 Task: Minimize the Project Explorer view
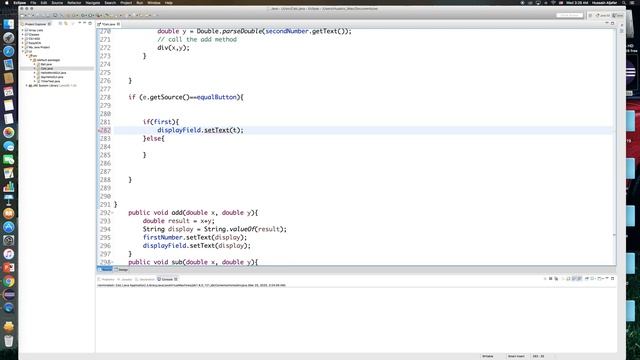click(x=84, y=23)
